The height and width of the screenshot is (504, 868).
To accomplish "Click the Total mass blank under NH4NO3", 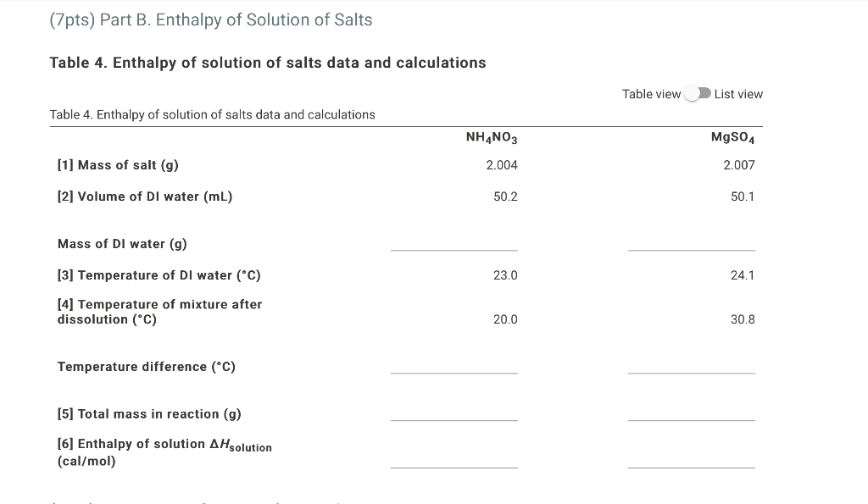I will click(x=453, y=418).
